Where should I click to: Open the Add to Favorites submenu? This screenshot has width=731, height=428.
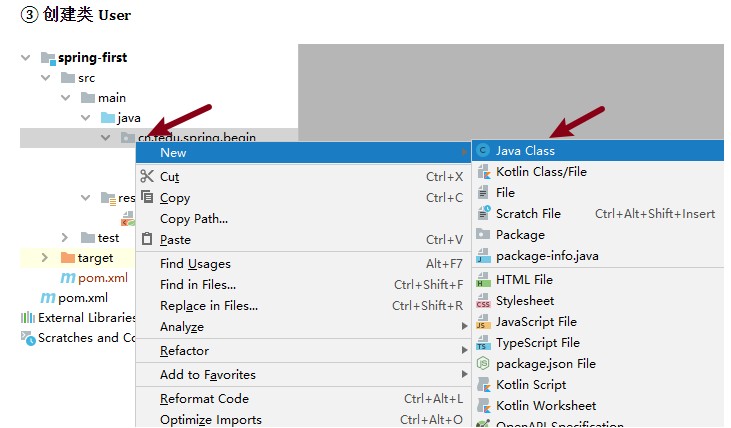(303, 375)
